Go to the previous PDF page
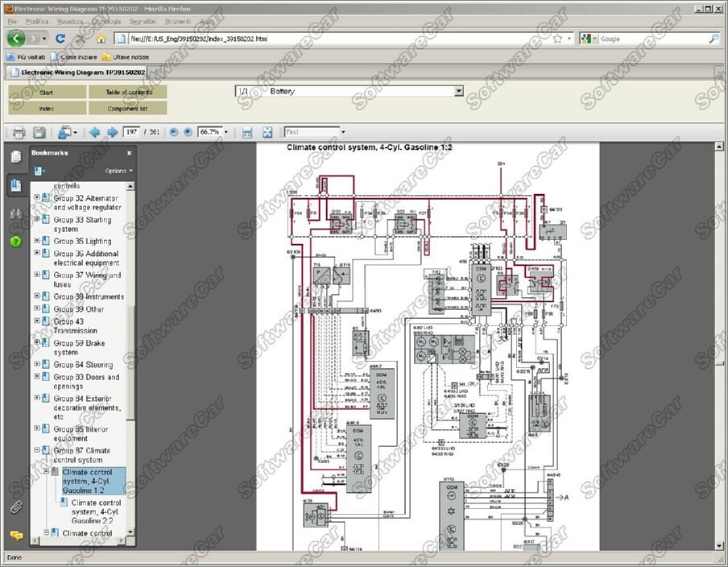The width and height of the screenshot is (728, 567). click(95, 132)
